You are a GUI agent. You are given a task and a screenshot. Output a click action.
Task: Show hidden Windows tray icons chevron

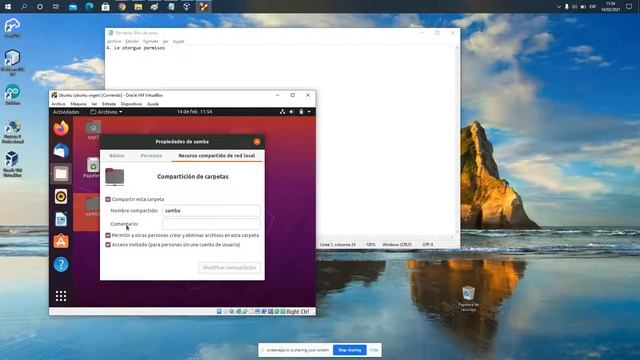(559, 7)
